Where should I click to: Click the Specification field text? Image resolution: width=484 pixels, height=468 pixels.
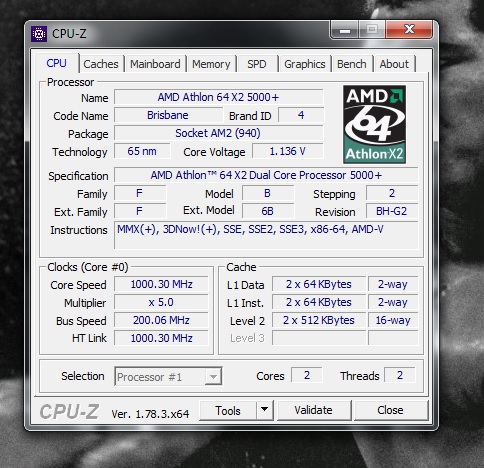click(x=266, y=175)
